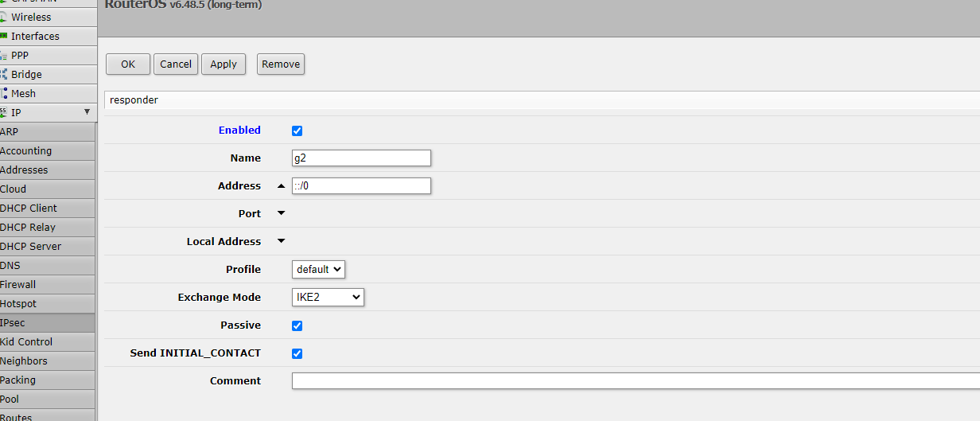Screen dimensions: 980x421
Task: Click the OK button
Action: [128, 64]
